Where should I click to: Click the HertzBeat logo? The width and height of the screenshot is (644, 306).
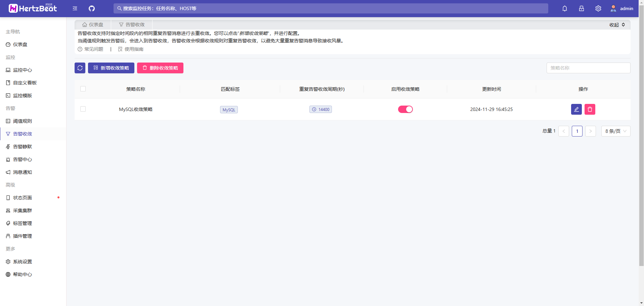[x=33, y=8]
